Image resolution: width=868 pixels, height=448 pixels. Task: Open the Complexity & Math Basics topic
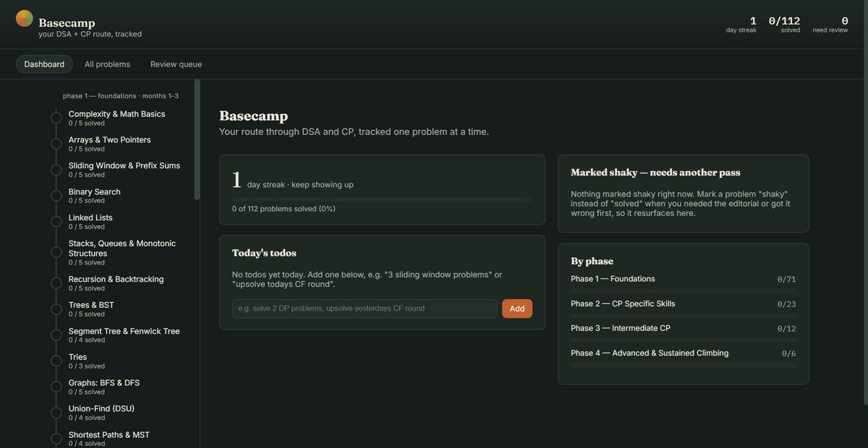[116, 114]
